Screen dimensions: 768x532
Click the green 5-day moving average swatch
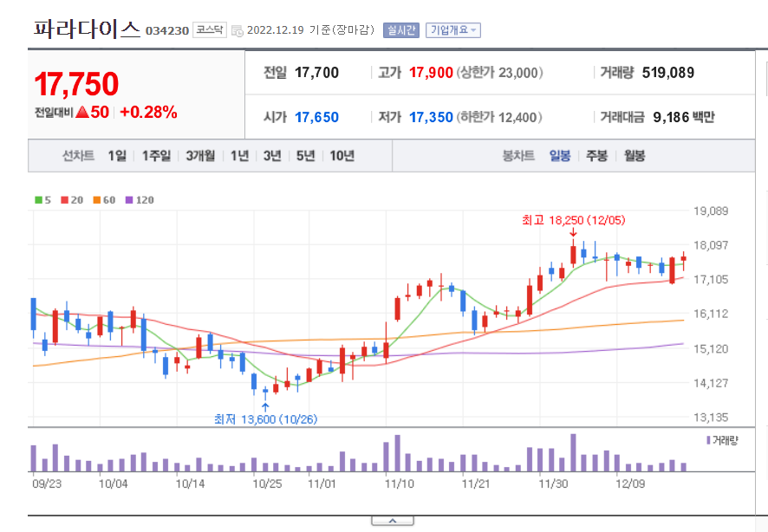tap(38, 199)
